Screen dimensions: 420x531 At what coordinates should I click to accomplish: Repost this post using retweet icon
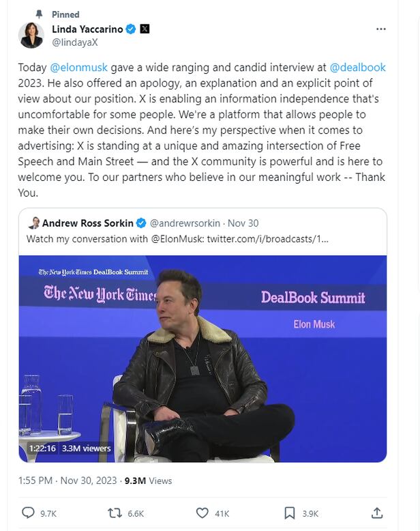[x=116, y=513]
